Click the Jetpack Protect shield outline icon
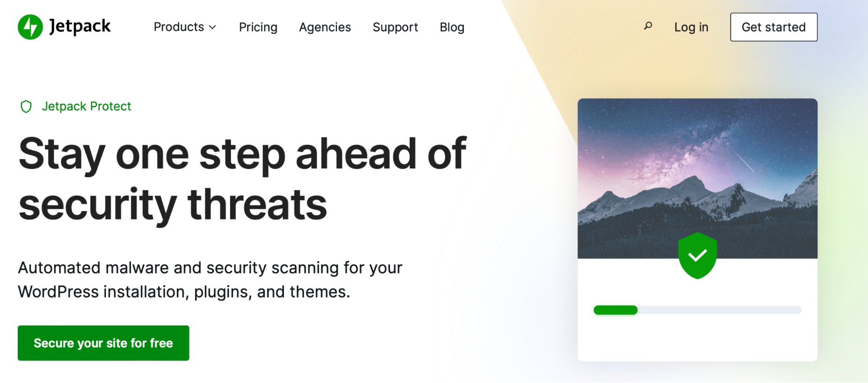The width and height of the screenshot is (868, 383). tap(26, 107)
